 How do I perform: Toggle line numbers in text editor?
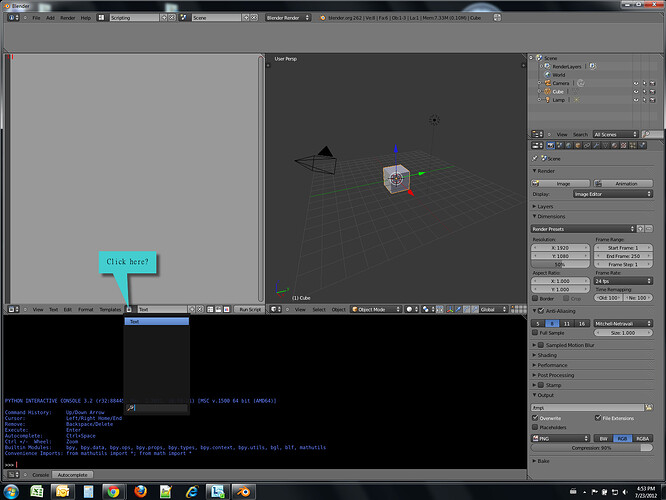point(210,309)
